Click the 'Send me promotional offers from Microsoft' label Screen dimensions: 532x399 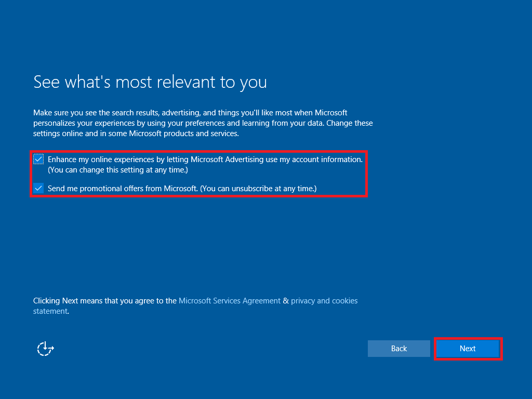[182, 188]
